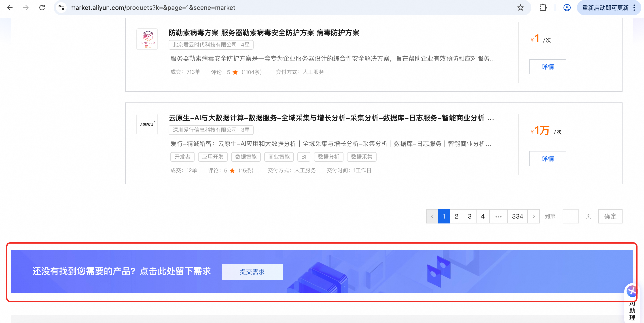Open the browser profile account icon
644x323 pixels.
(567, 8)
